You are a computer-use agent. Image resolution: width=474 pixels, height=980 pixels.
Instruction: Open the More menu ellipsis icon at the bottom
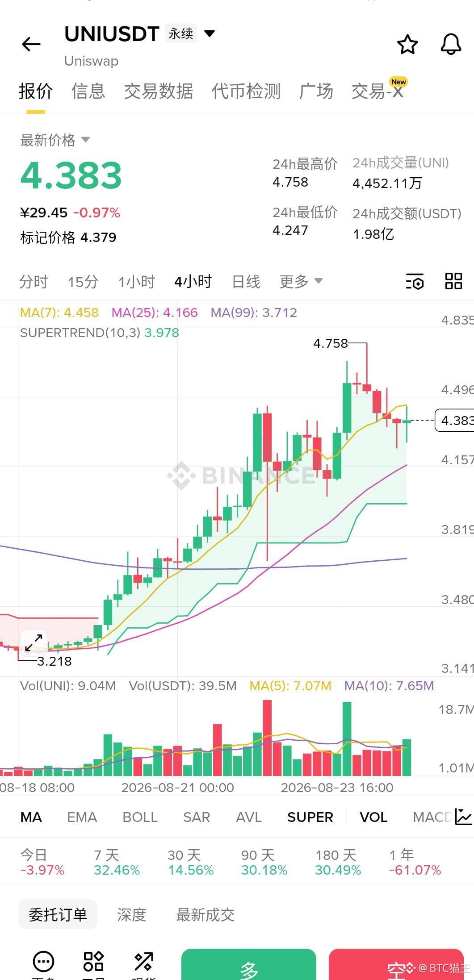pos(43,961)
